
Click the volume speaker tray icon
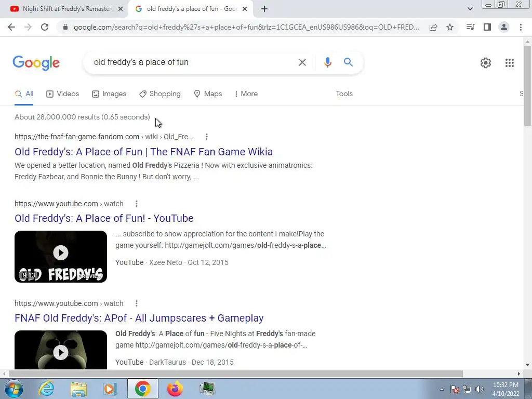point(480,389)
